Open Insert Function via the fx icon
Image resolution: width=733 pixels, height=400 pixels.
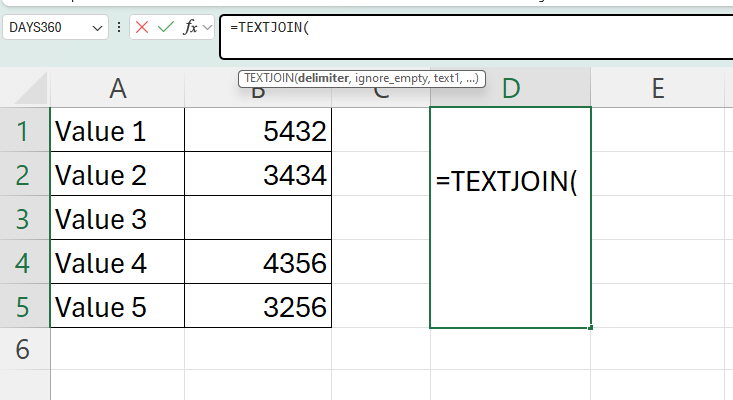pyautogui.click(x=190, y=28)
